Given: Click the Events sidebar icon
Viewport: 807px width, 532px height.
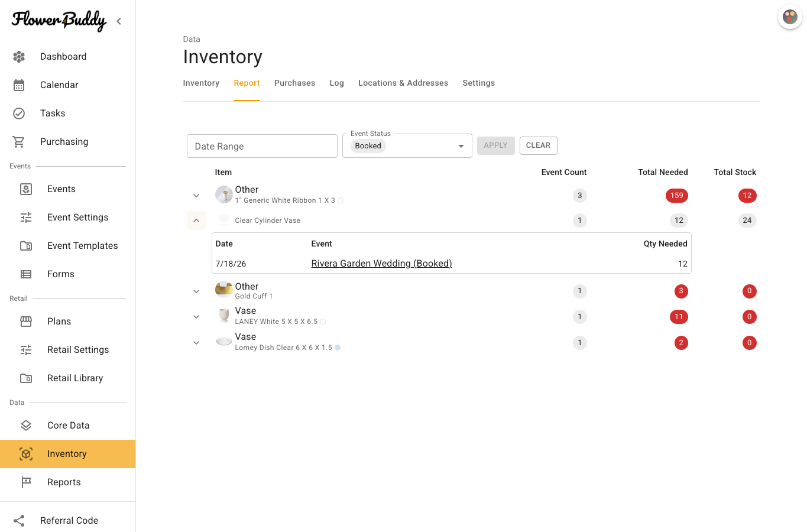Looking at the screenshot, I should [x=26, y=189].
